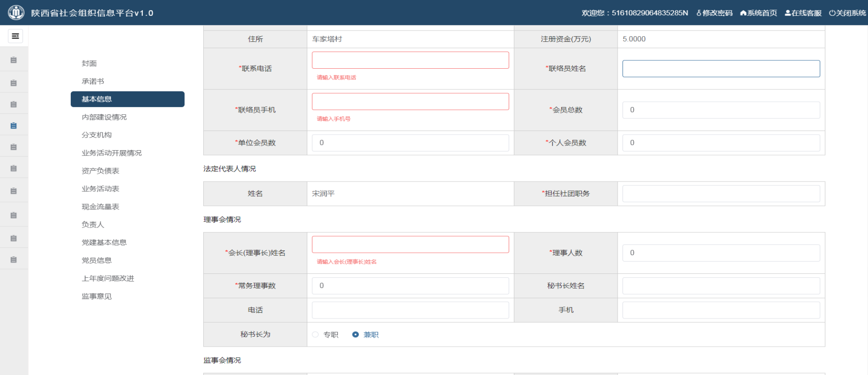Click 关闭系统 power icon
The image size is (868, 375).
(x=847, y=13)
